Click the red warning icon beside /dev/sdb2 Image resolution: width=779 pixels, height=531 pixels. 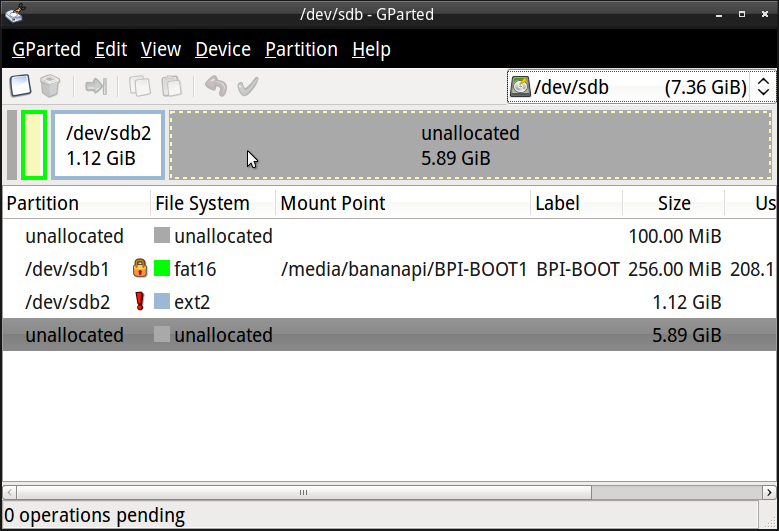(140, 302)
